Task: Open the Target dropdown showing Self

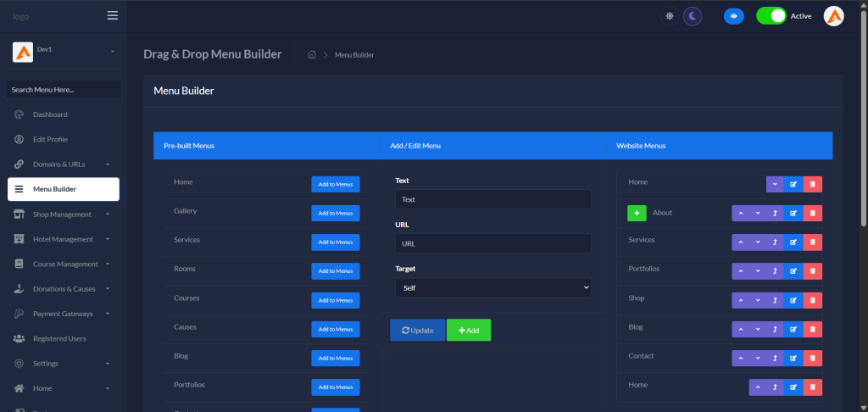Action: coord(492,287)
